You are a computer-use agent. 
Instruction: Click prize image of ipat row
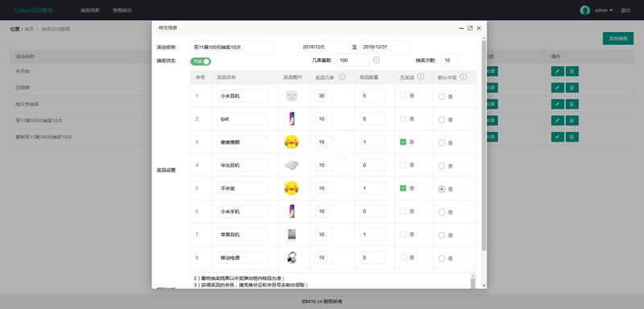pos(291,119)
